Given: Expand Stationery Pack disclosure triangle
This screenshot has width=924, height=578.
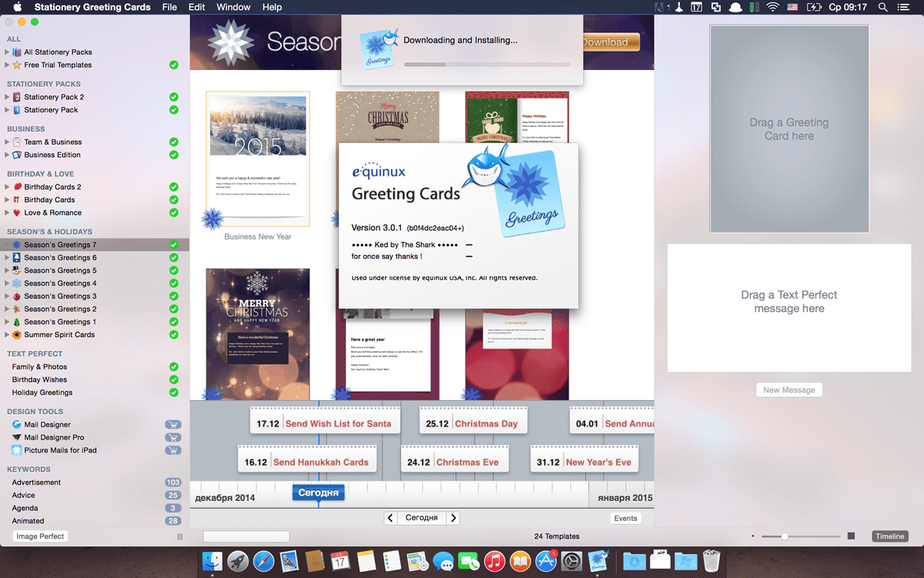Looking at the screenshot, I should [7, 110].
